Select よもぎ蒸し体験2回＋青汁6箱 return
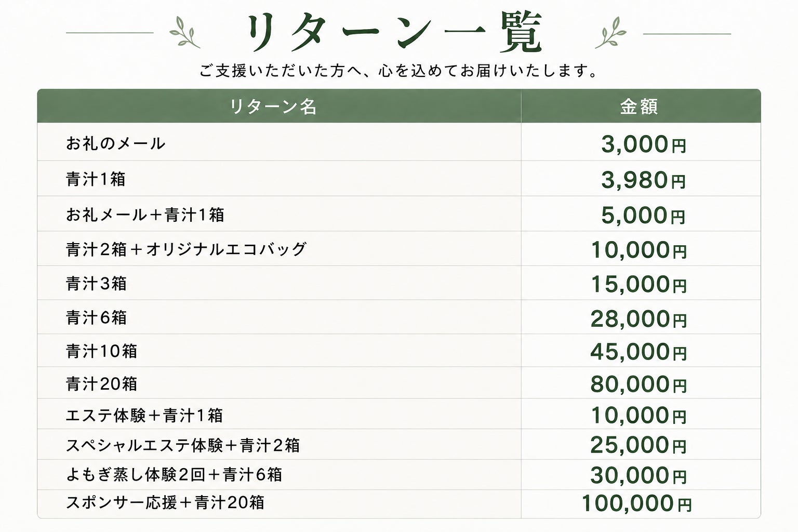 pyautogui.click(x=174, y=474)
